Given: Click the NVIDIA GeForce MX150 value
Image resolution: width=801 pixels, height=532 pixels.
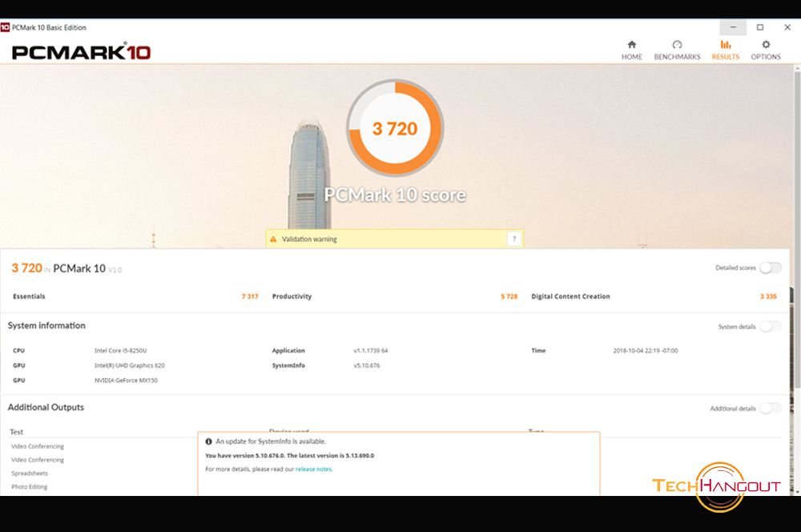Looking at the screenshot, I should (127, 381).
